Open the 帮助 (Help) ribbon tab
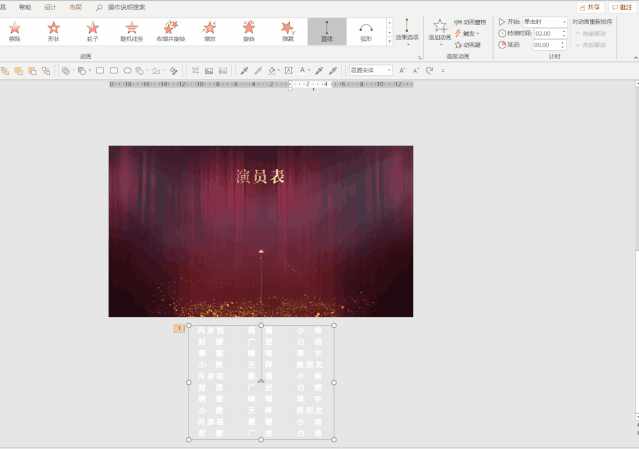 point(25,7)
